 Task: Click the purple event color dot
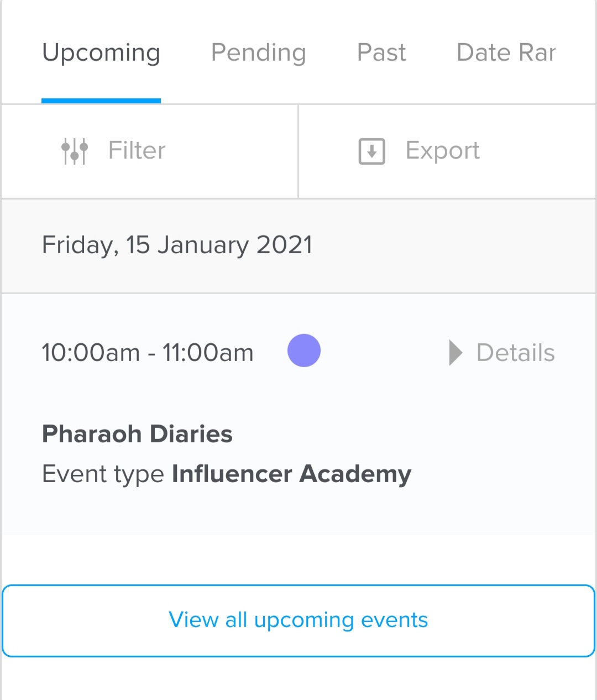coord(304,351)
